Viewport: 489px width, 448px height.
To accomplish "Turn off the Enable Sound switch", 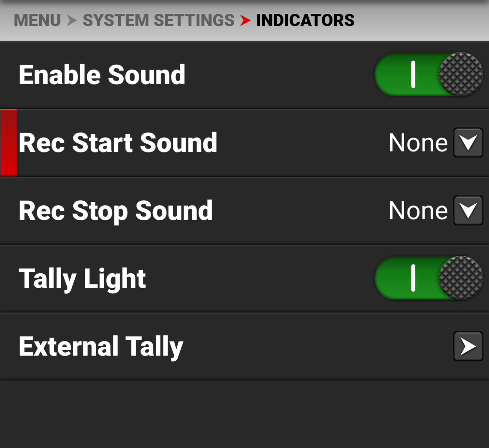I will [428, 74].
